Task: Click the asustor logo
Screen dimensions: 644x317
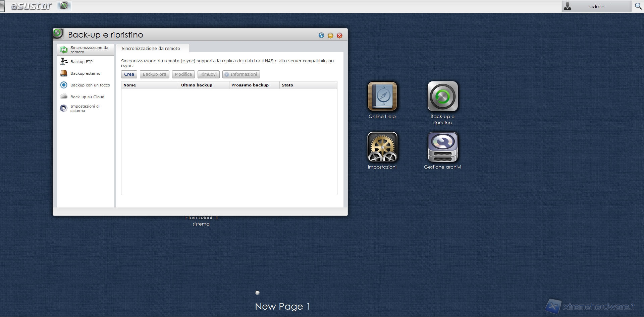Action: (x=31, y=6)
